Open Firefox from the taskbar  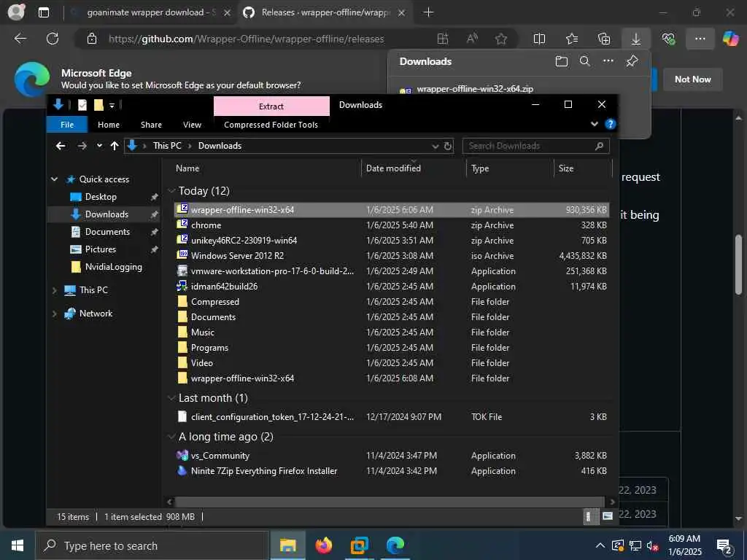(324, 545)
